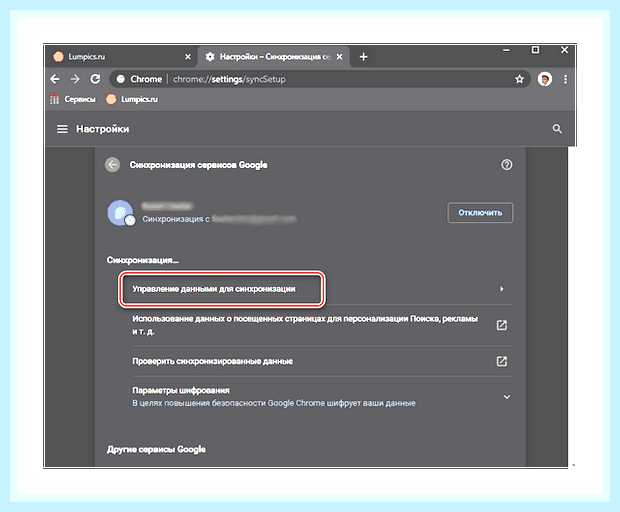620x512 pixels.
Task: Return via back arrow beside Синхронизация сервисов Google
Action: 113,165
